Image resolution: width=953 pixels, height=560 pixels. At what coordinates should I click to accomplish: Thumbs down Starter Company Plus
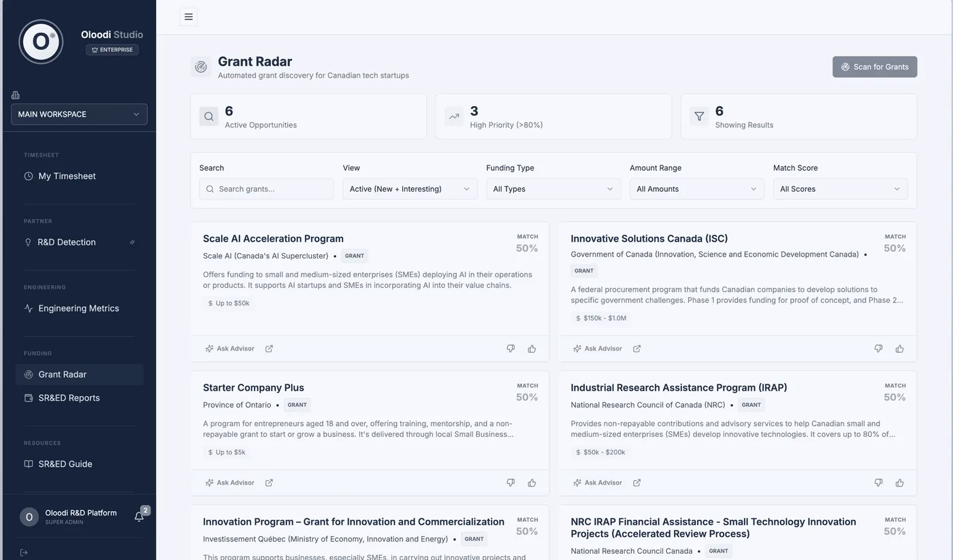511,482
